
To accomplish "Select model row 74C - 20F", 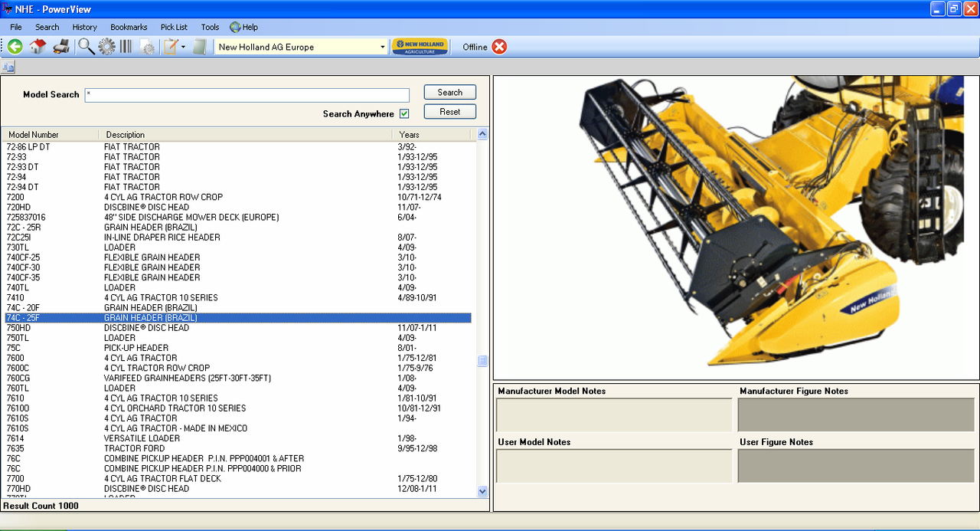I will pos(237,308).
